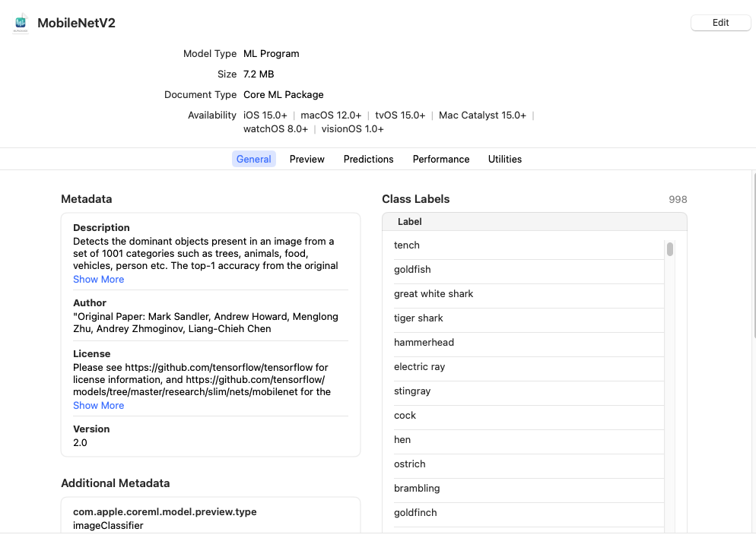Click the MobileNetV2 model file icon
Image resolution: width=756 pixels, height=538 pixels.
point(21,23)
